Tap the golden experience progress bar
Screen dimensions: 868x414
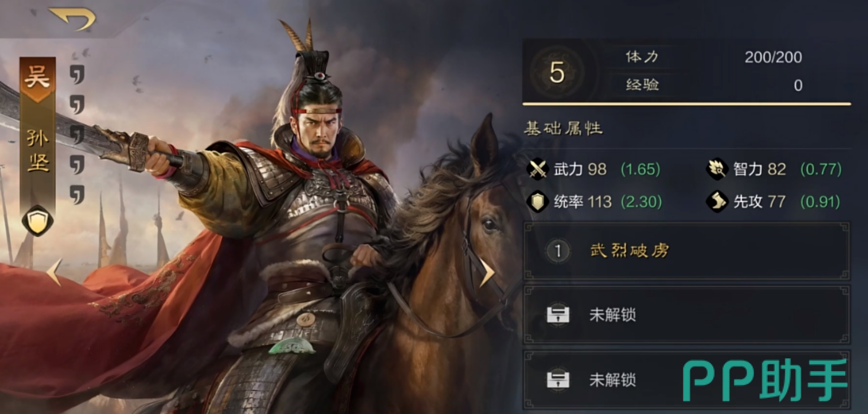coord(687,103)
